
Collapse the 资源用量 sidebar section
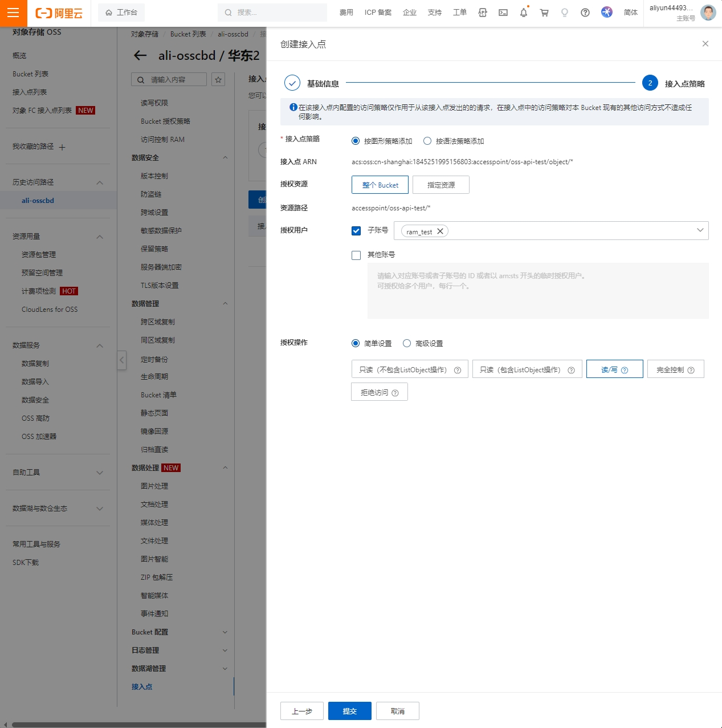tap(100, 237)
